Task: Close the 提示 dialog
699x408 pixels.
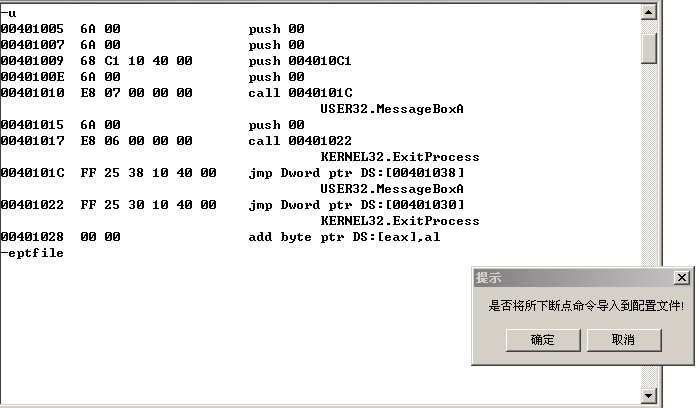Action: click(682, 278)
